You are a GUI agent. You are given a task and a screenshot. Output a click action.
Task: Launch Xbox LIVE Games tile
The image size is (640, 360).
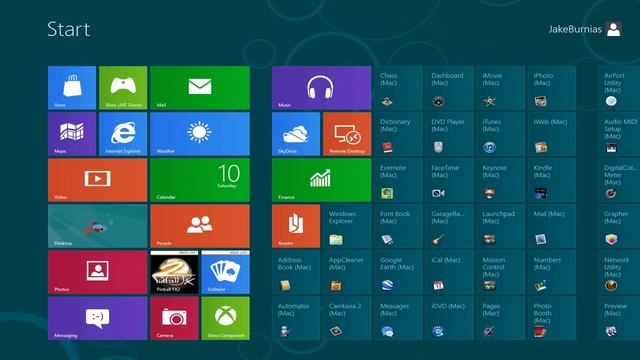[123, 88]
